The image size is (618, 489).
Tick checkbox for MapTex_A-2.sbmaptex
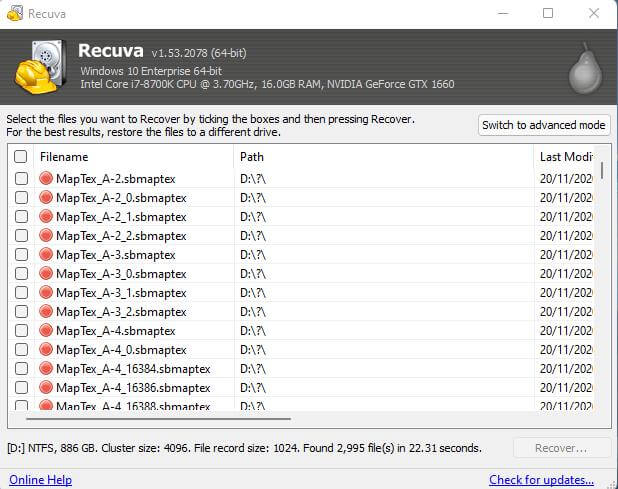point(21,178)
